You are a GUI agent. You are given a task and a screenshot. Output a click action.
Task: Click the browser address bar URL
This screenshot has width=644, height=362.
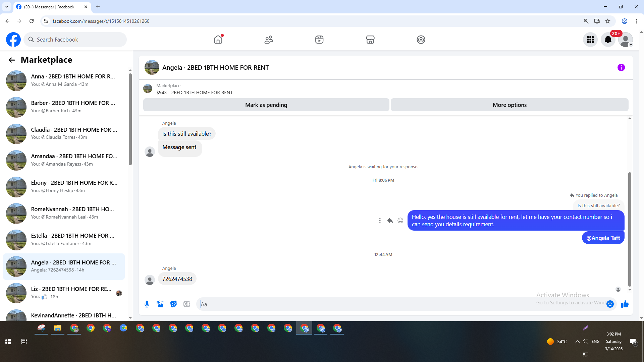pyautogui.click(x=101, y=21)
